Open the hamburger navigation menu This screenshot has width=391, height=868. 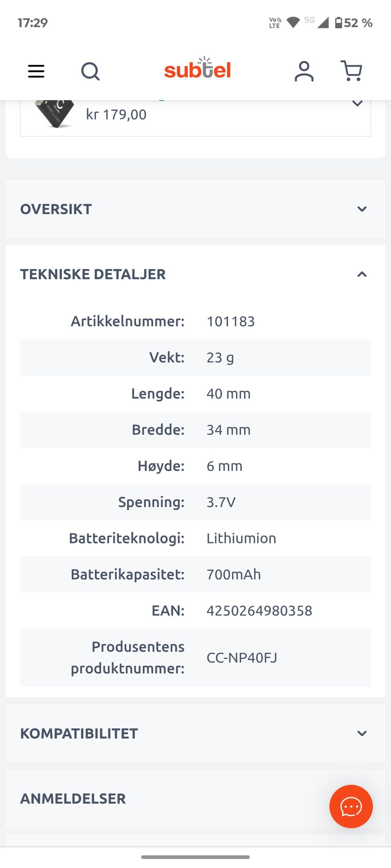pos(36,71)
